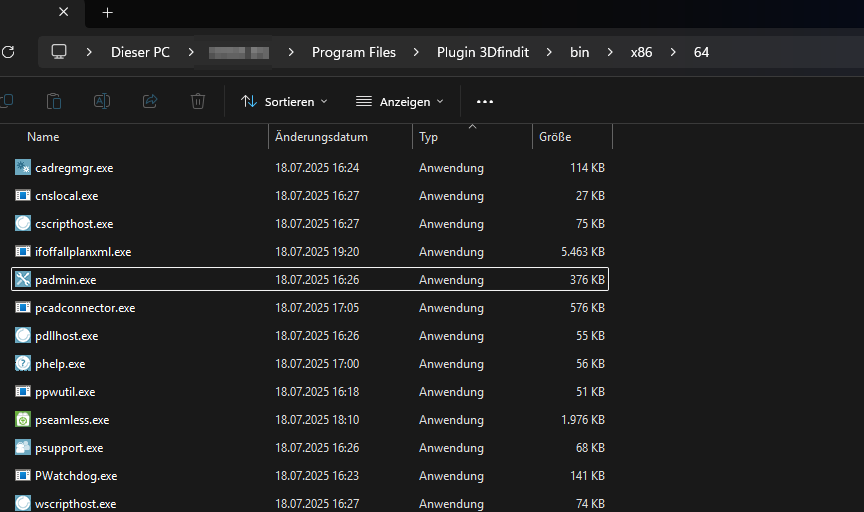The width and height of the screenshot is (864, 512).
Task: Click the 5.463 KB size value
Action: coord(583,252)
